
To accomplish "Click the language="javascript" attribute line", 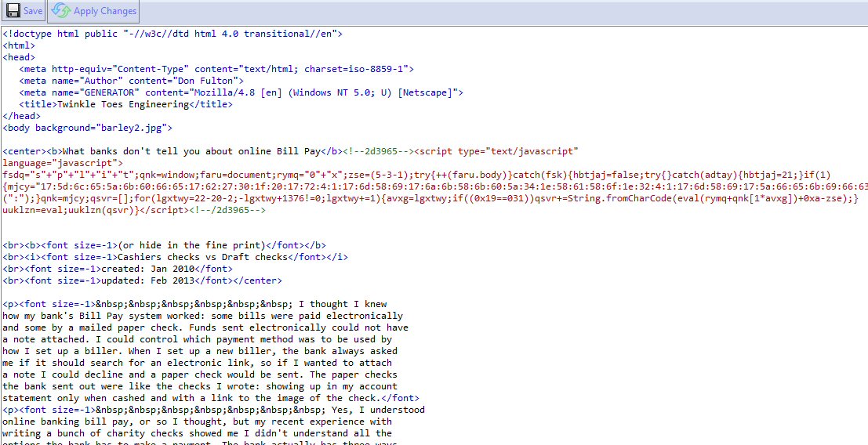I will [x=63, y=163].
